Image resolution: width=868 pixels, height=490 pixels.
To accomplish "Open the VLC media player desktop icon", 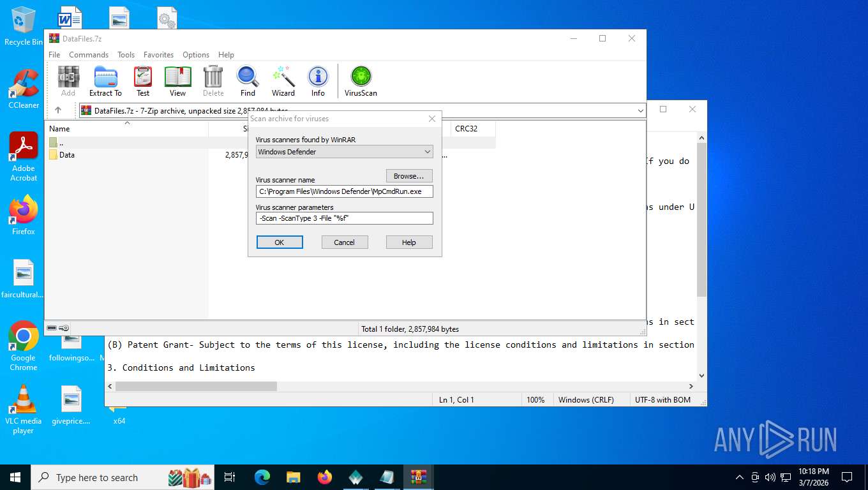I will [24, 410].
